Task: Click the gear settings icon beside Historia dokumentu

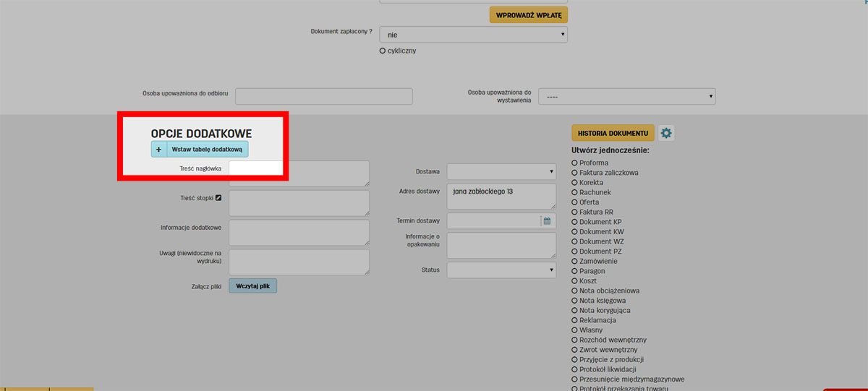Action: (x=666, y=133)
